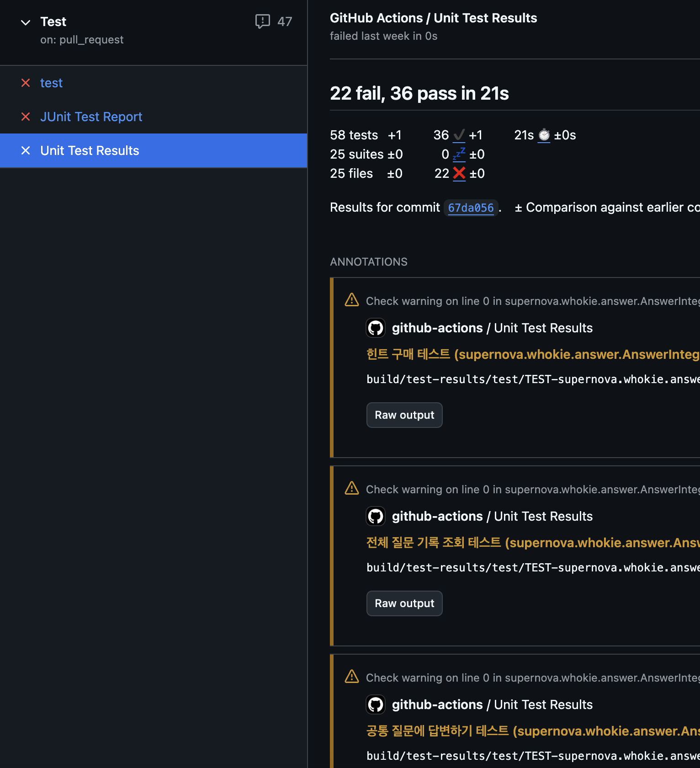This screenshot has height=768, width=700.
Task: Show Raw output for 힌트 구매 테스트
Action: point(404,415)
